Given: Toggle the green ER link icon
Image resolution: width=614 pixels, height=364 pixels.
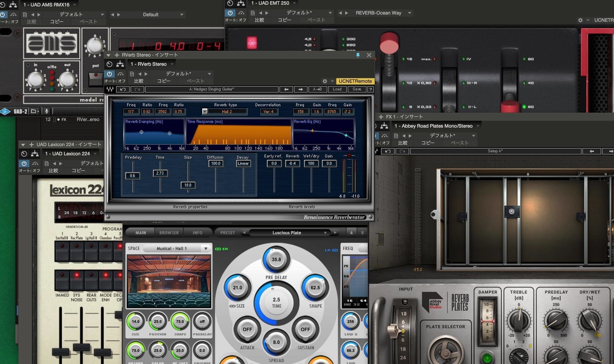Looking at the screenshot, I should [x=221, y=249].
